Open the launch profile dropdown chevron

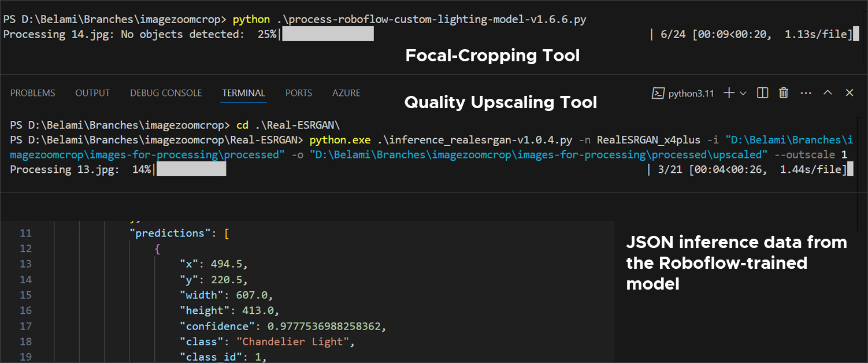[743, 93]
